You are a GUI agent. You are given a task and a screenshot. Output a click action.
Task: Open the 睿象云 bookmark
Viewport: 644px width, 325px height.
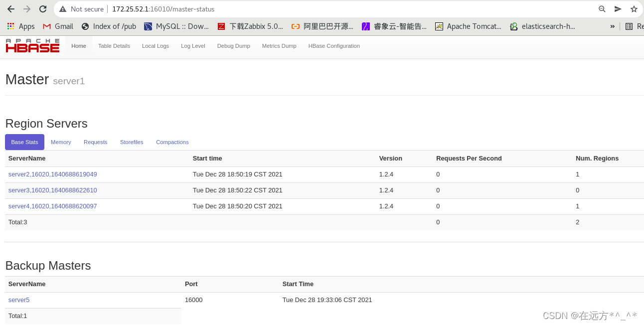[x=394, y=26]
